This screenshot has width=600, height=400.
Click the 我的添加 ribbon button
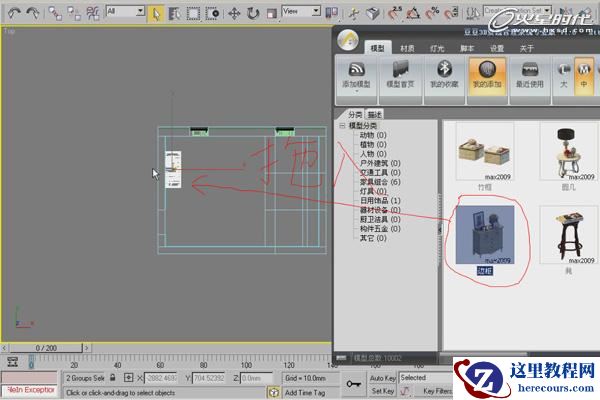[x=487, y=75]
